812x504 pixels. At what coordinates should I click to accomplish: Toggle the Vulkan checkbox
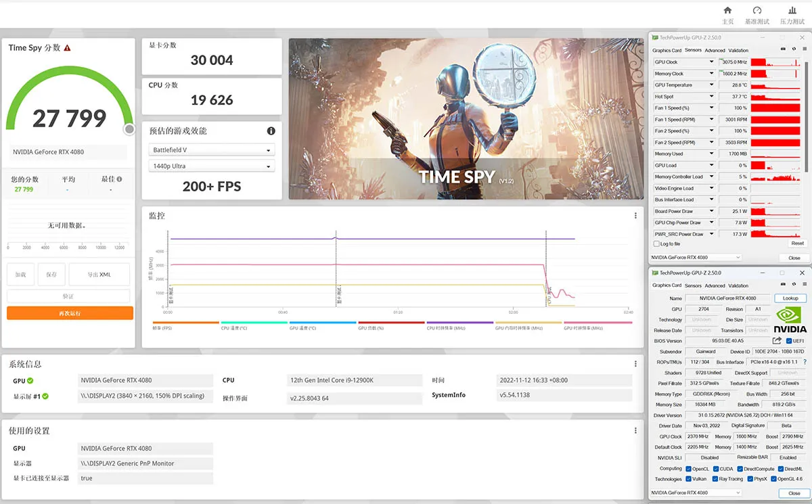[688, 479]
